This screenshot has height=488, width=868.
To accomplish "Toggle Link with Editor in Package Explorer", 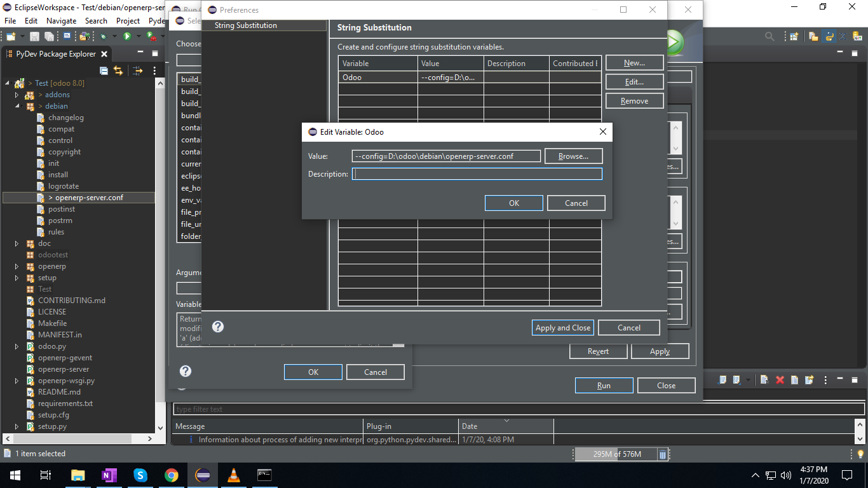I will 118,71.
